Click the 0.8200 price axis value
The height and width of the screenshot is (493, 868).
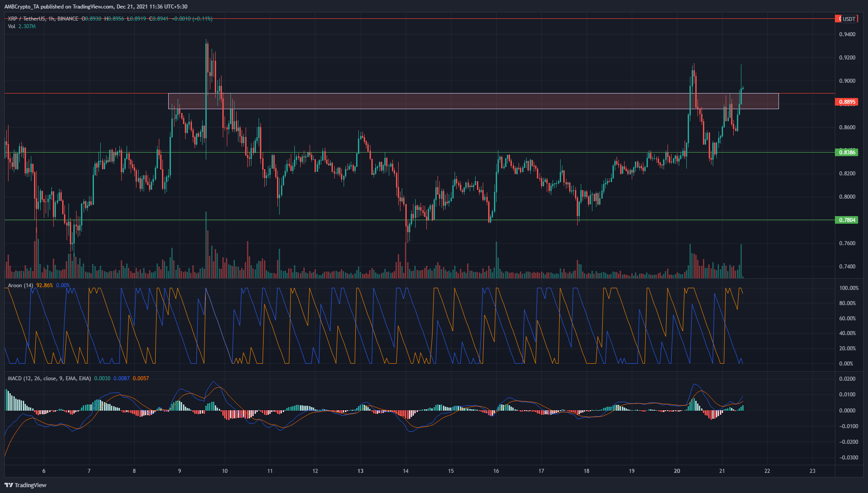(x=847, y=174)
